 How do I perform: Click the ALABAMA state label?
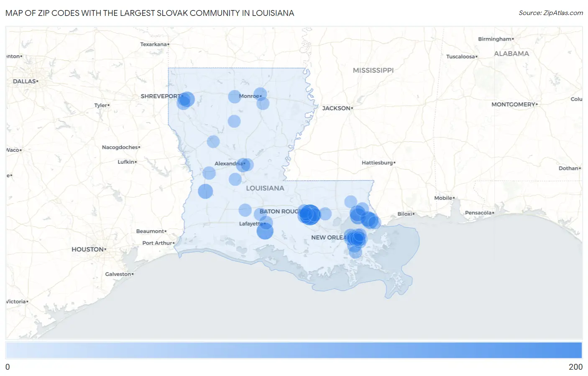coord(511,54)
